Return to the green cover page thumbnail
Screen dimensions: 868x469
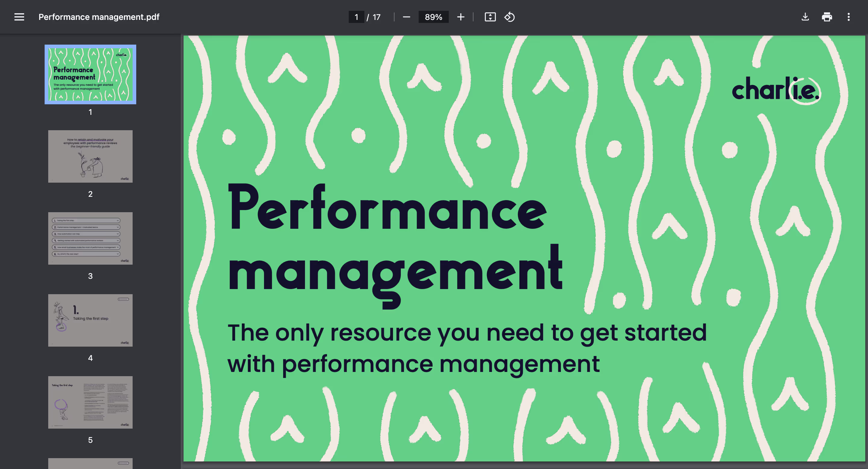tap(90, 74)
